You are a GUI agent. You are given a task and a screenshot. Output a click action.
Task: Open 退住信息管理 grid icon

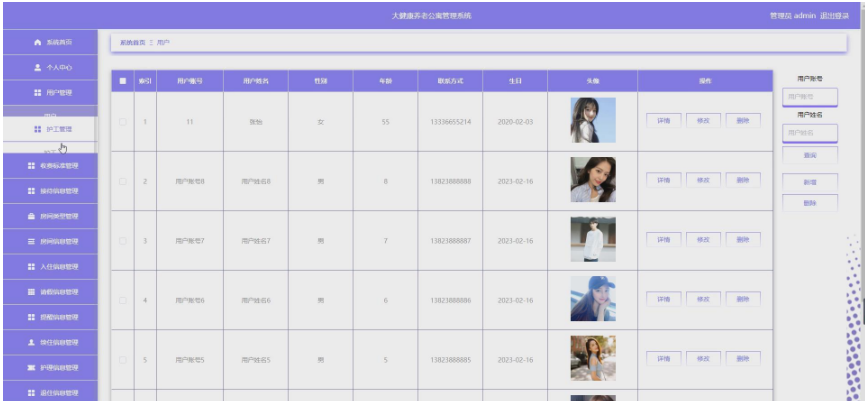click(x=31, y=393)
